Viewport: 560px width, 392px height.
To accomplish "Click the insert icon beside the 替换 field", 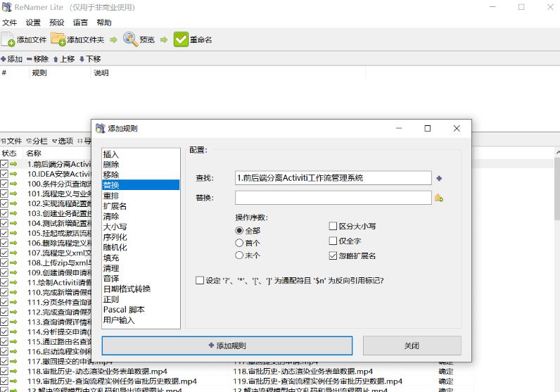I will pos(439,198).
